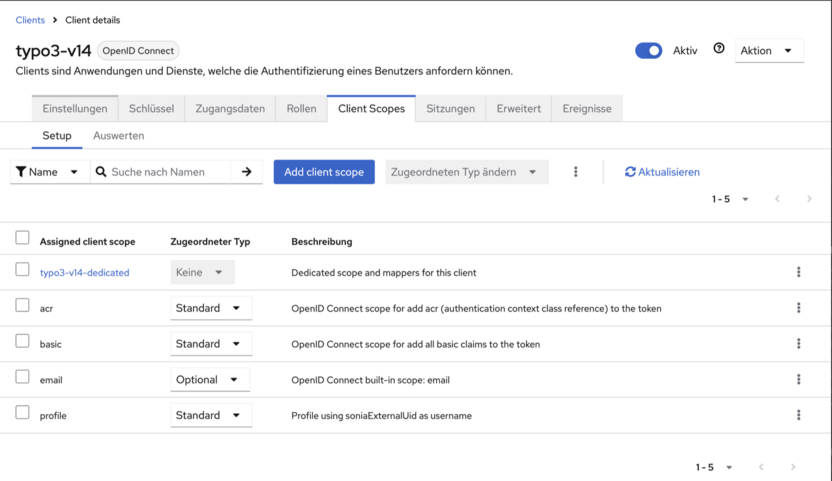832x481 pixels.
Task: Switch to the Rollen tab
Action: [x=301, y=108]
